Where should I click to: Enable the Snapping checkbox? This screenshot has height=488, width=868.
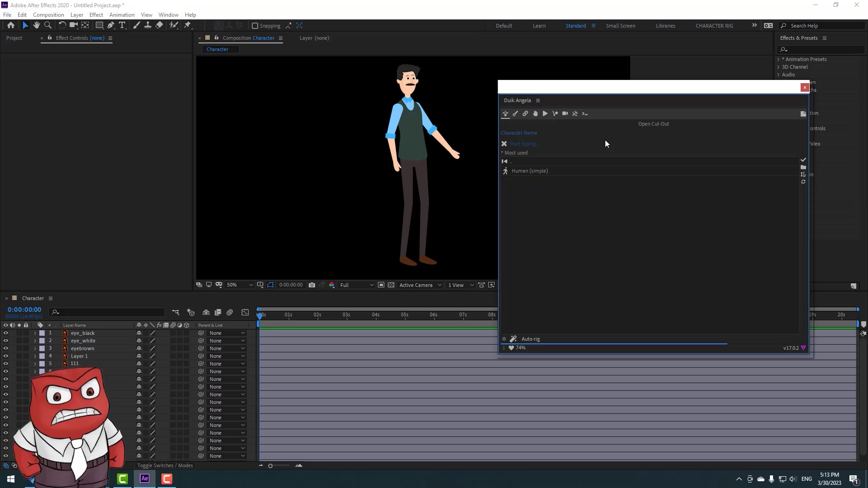[x=255, y=26]
